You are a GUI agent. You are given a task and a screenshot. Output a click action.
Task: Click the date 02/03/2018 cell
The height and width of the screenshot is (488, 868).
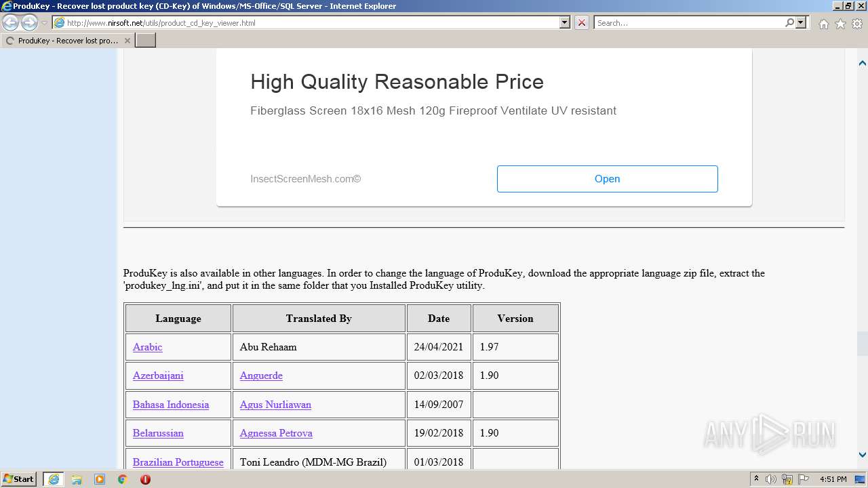pyautogui.click(x=439, y=375)
